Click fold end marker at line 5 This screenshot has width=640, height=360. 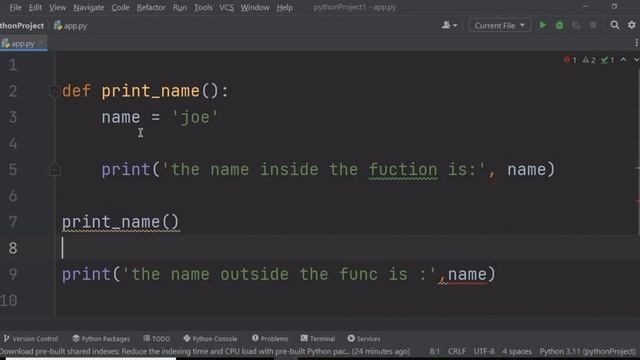(54, 169)
